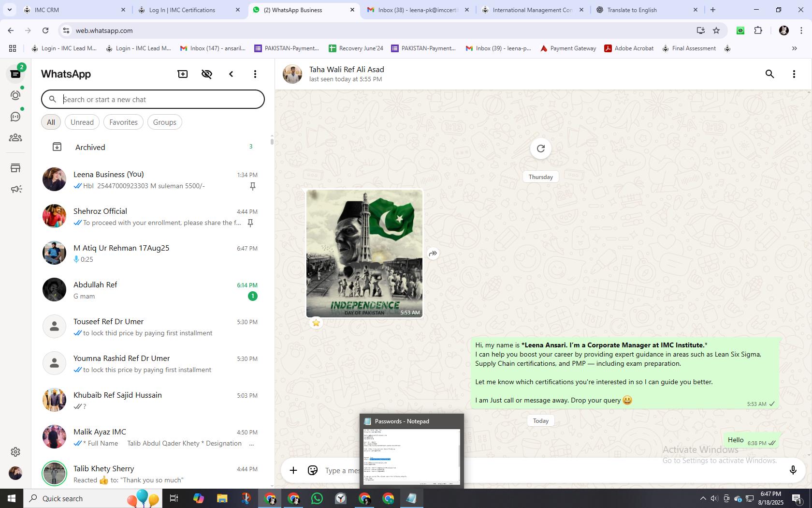Open Channels icon in sidebar
This screenshot has height=508, width=812.
tap(15, 117)
